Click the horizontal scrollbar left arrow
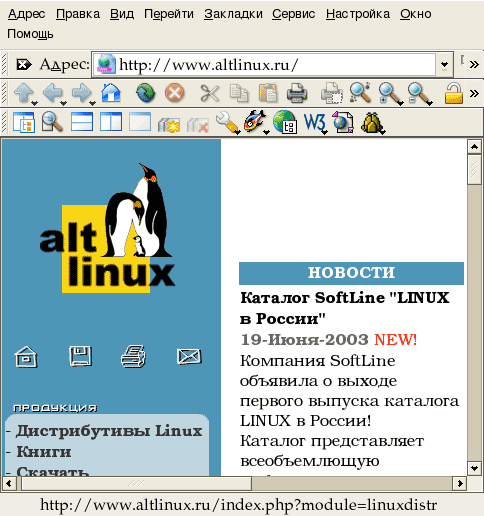Viewport: 484px width, 516px height. pyautogui.click(x=9, y=483)
